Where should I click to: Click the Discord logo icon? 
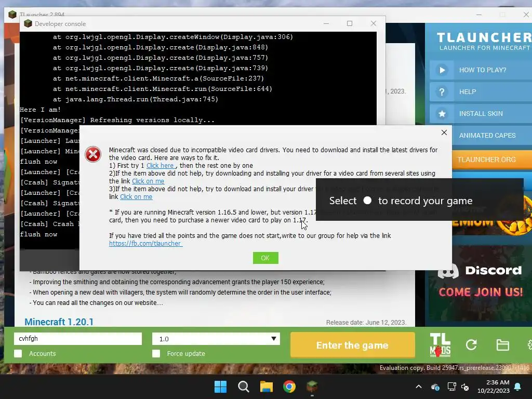448,271
